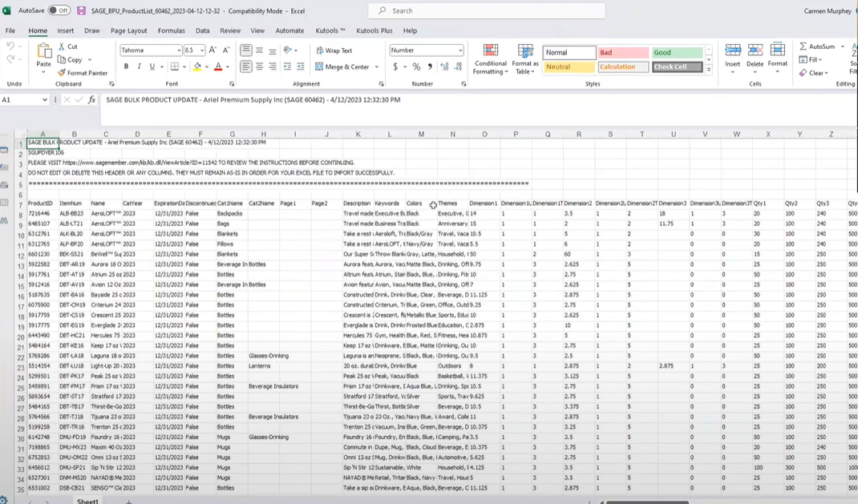The image size is (858, 504).
Task: Expand the Number format dropdown
Action: coord(460,50)
